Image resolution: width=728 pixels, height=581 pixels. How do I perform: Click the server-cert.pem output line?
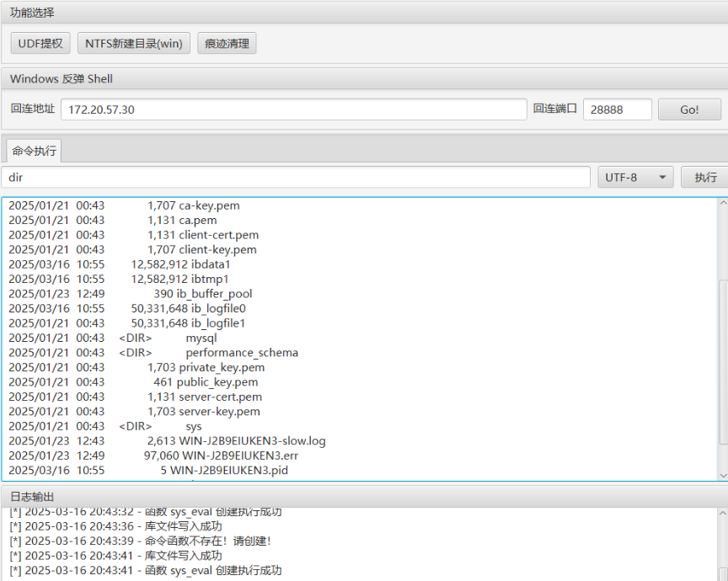[219, 397]
